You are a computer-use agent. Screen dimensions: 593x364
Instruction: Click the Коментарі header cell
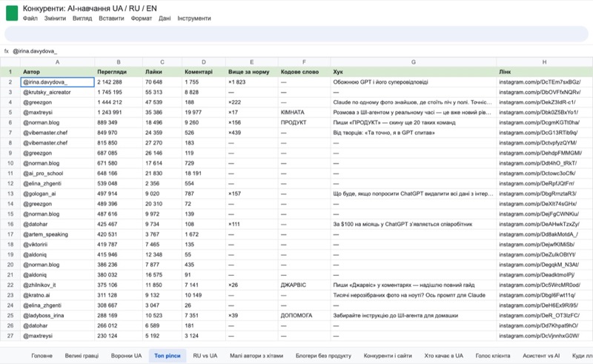[x=204, y=72]
